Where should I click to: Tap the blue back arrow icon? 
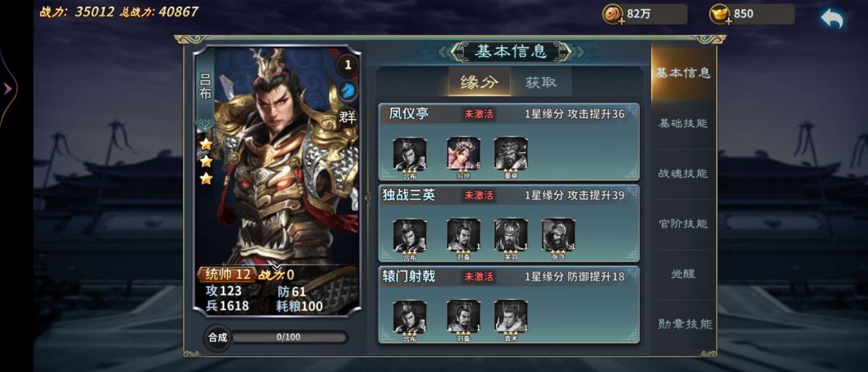(x=832, y=18)
